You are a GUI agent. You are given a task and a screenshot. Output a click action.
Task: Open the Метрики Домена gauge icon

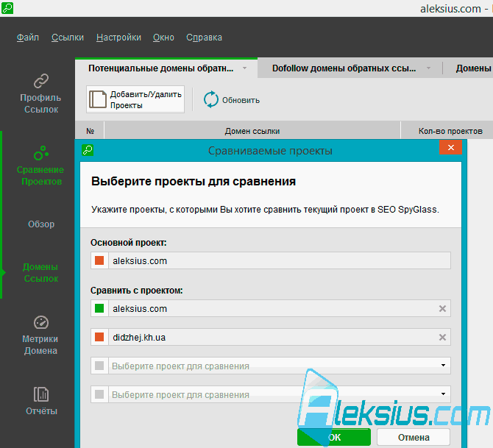tap(41, 322)
